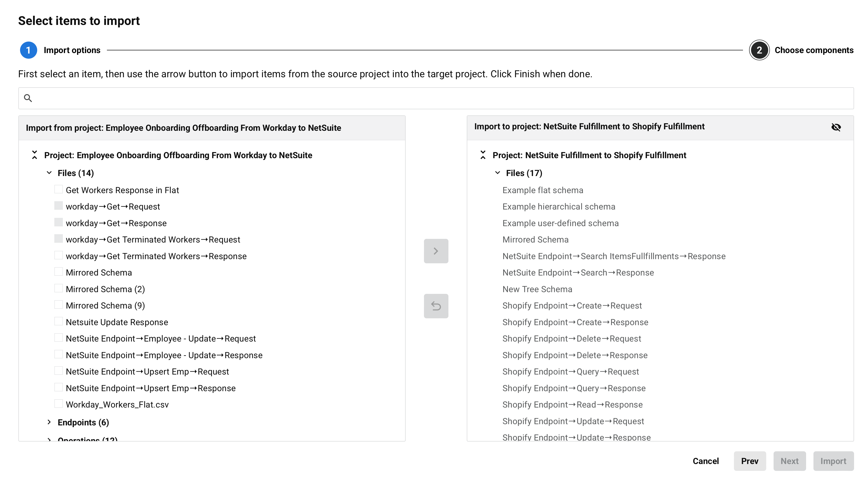Select the New Tree Schema target item

click(x=537, y=289)
